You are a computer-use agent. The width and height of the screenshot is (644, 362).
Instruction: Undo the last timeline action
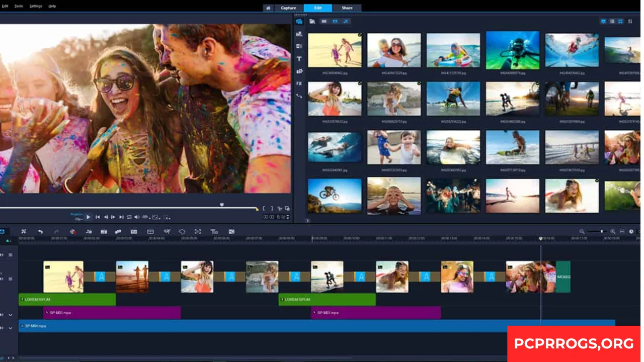pos(40,231)
